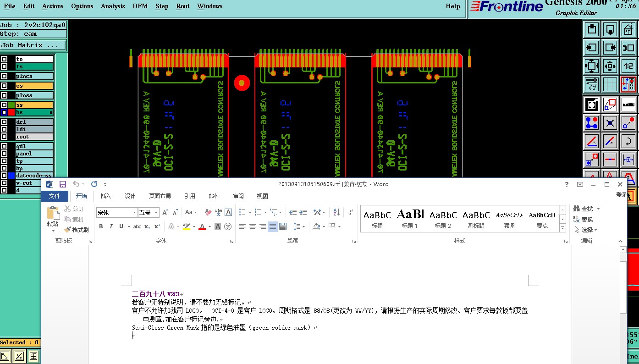This screenshot has height=364, width=639.
Task: Open the font size dropdown showing 五号
Action: [x=156, y=212]
